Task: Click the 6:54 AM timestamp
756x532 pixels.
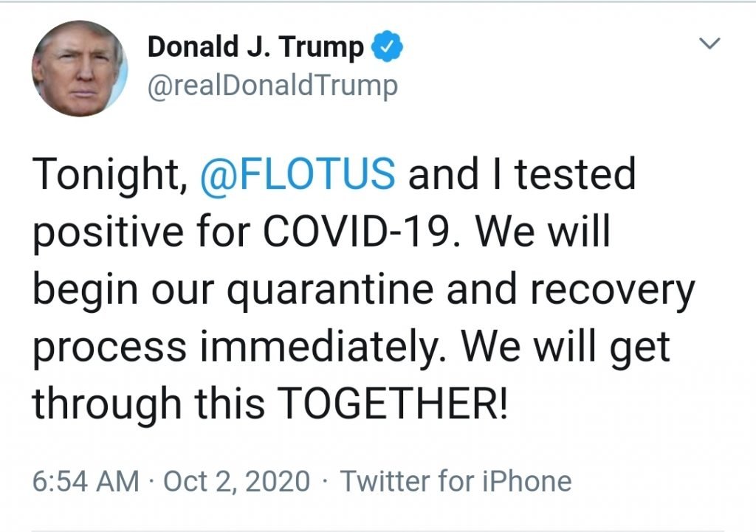Action: pos(86,481)
